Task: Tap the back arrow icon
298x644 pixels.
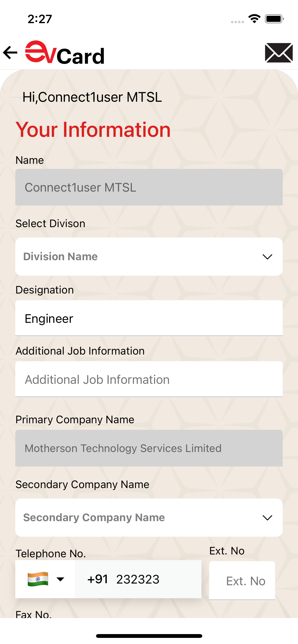Action: click(x=10, y=53)
